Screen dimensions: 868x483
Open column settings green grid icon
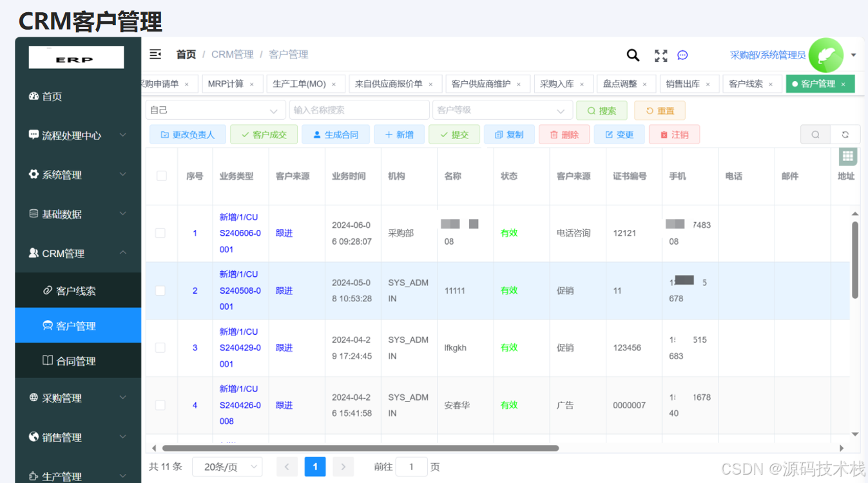point(847,156)
